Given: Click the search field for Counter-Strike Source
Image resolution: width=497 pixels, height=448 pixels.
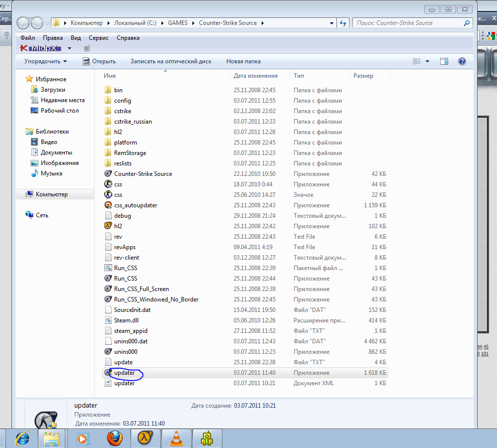Looking at the screenshot, I should (409, 23).
